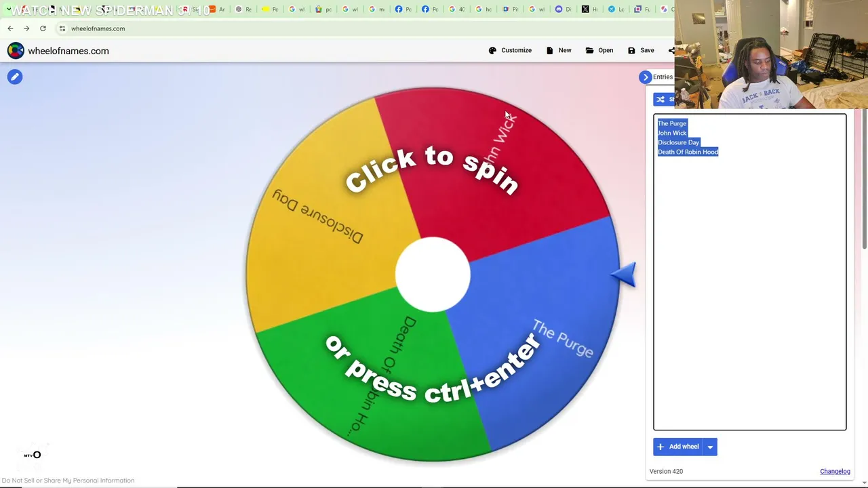Click the 'Death Of Robin Hood' entry line
This screenshot has width=868, height=488.
point(688,152)
